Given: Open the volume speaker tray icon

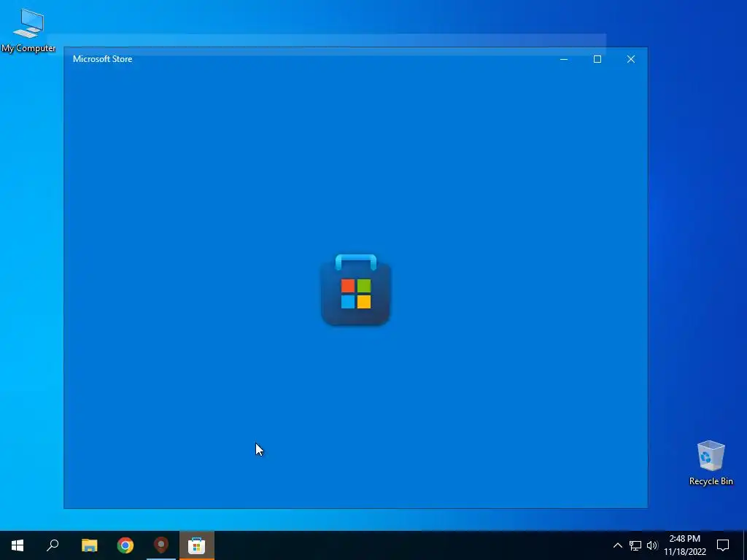Looking at the screenshot, I should (652, 545).
